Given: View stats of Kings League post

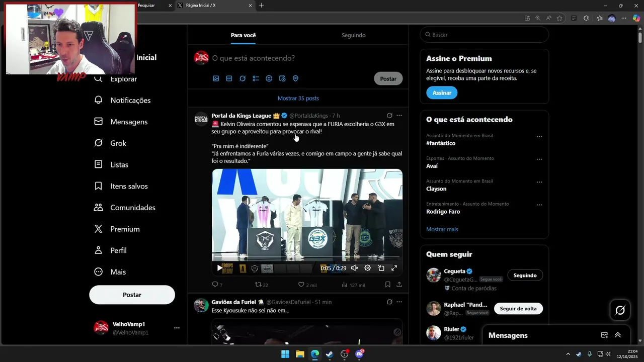Looking at the screenshot, I should (x=353, y=285).
